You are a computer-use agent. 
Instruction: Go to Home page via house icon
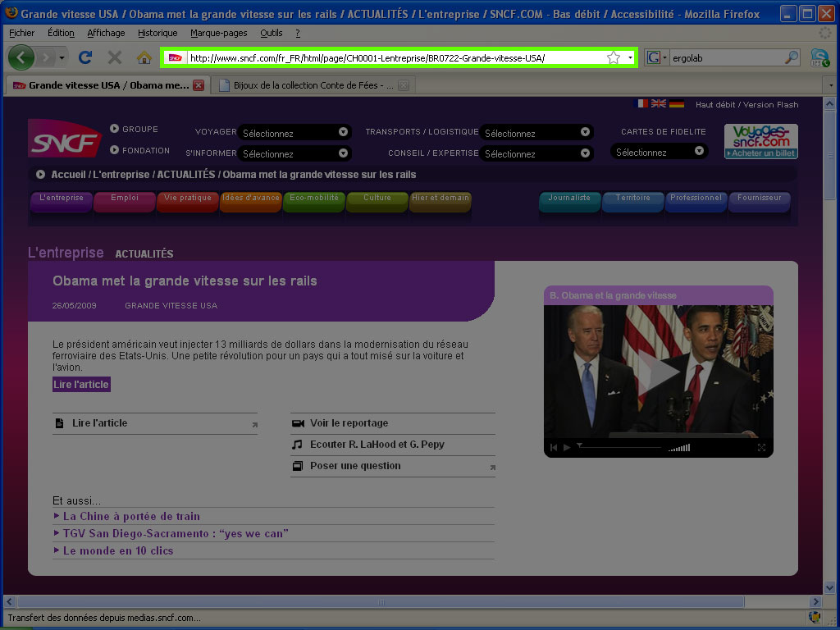(x=144, y=57)
